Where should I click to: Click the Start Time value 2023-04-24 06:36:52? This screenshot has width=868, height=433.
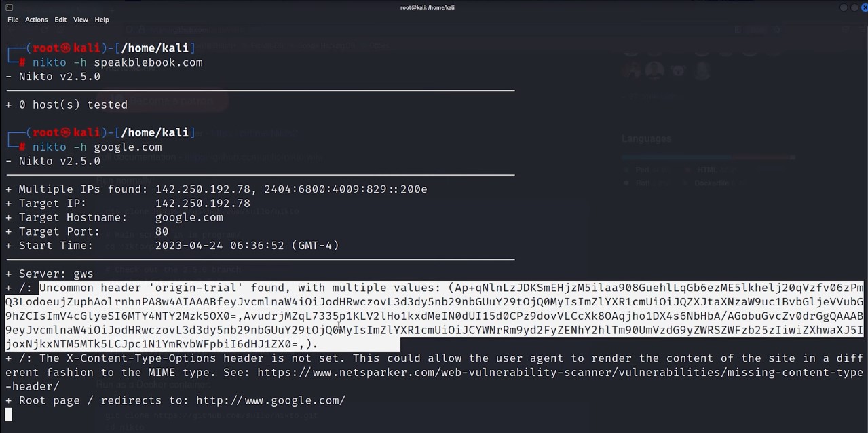219,246
